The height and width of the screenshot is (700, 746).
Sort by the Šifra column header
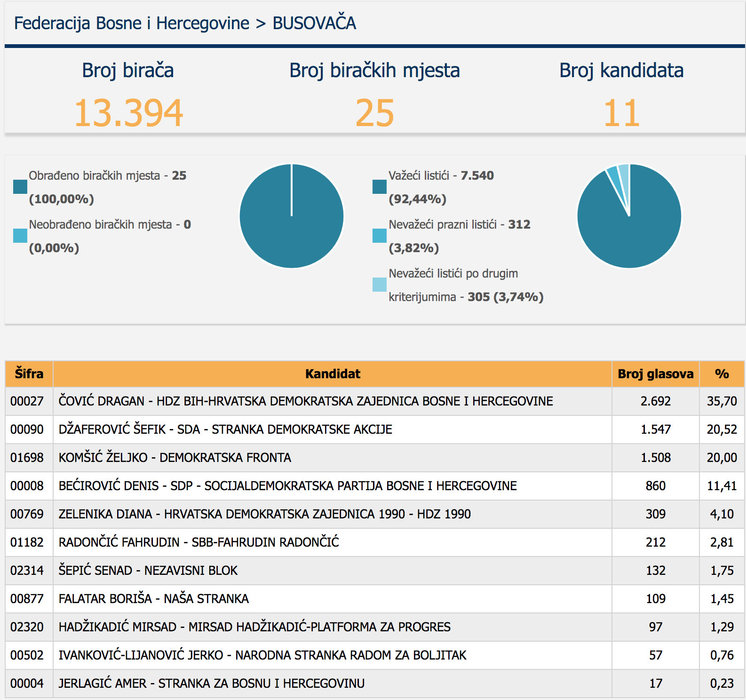point(29,374)
